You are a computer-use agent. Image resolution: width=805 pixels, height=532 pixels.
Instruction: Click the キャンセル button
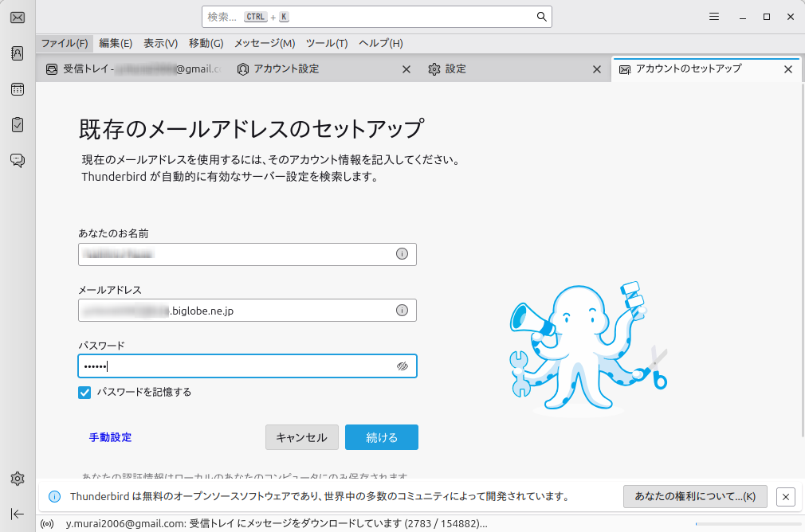pyautogui.click(x=301, y=437)
